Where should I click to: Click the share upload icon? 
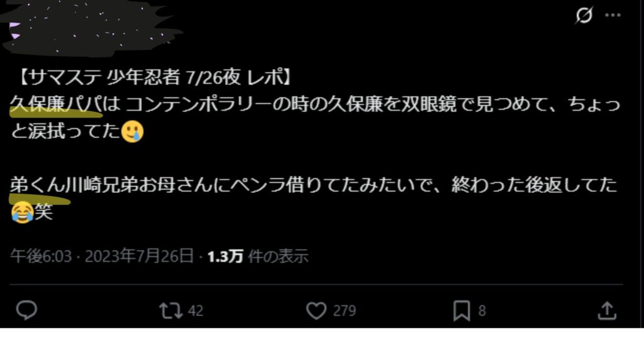[x=607, y=310]
